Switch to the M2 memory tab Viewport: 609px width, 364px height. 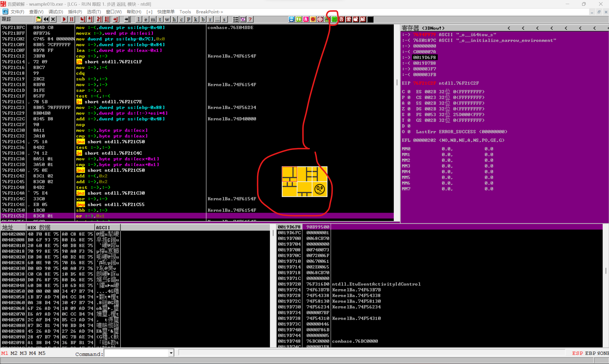pyautogui.click(x=14, y=353)
